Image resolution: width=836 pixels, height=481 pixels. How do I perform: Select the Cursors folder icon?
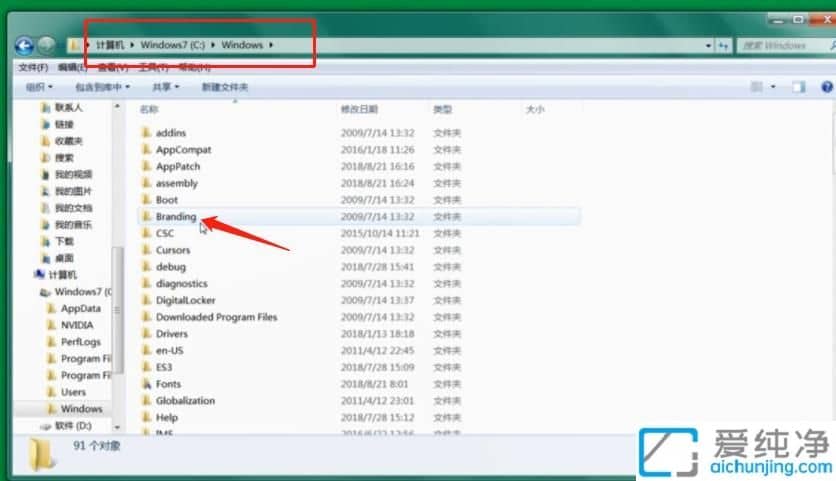click(x=147, y=250)
